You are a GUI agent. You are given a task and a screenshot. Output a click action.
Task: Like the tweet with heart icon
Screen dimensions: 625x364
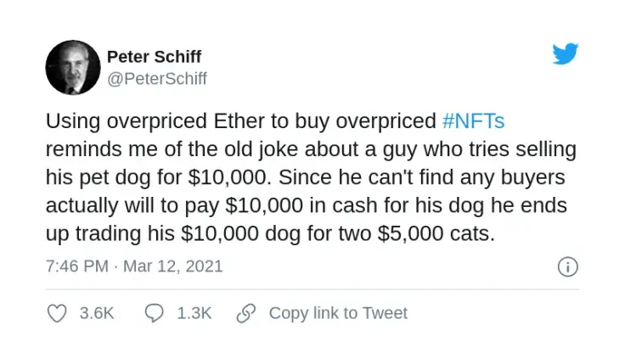click(57, 313)
